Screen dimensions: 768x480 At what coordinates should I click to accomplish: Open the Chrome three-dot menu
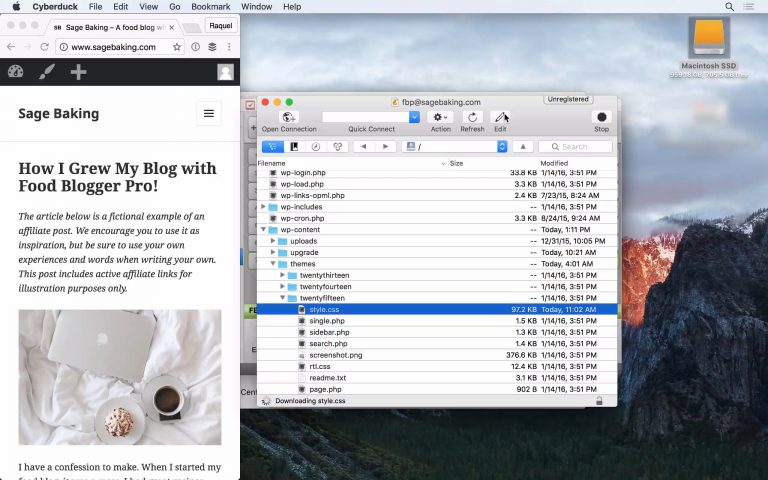229,47
